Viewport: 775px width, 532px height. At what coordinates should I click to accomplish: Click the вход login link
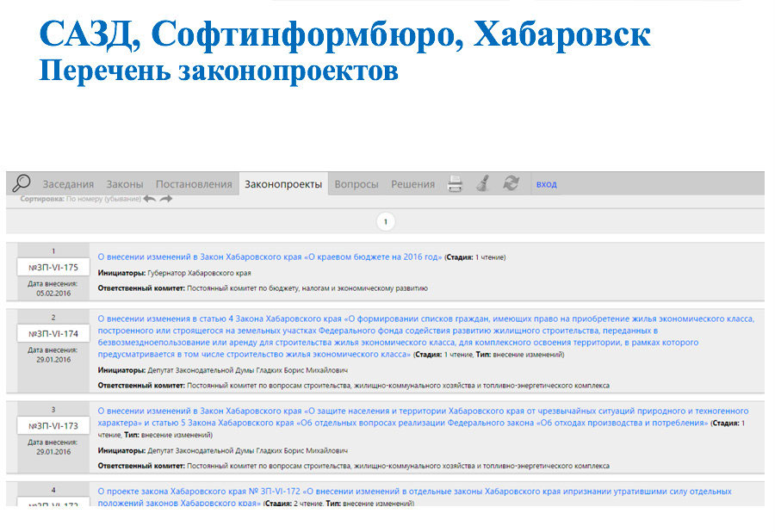tap(546, 184)
